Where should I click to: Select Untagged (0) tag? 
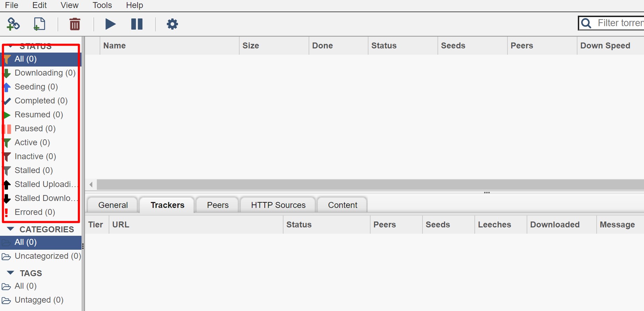pyautogui.click(x=41, y=300)
